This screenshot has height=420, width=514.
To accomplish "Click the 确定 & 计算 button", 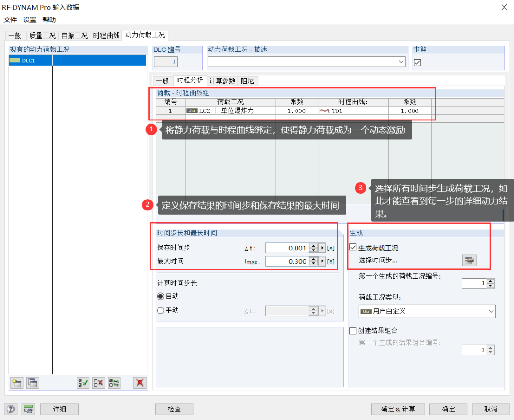I will 398,409.
